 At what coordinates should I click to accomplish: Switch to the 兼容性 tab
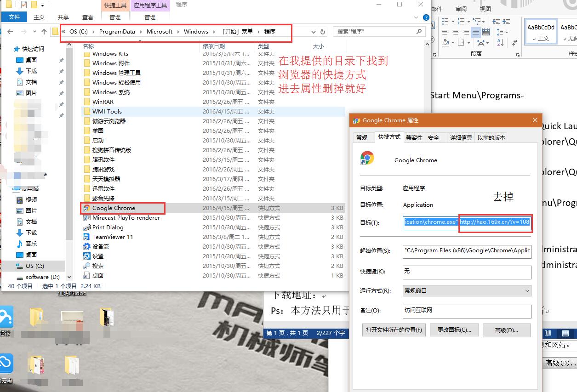414,138
